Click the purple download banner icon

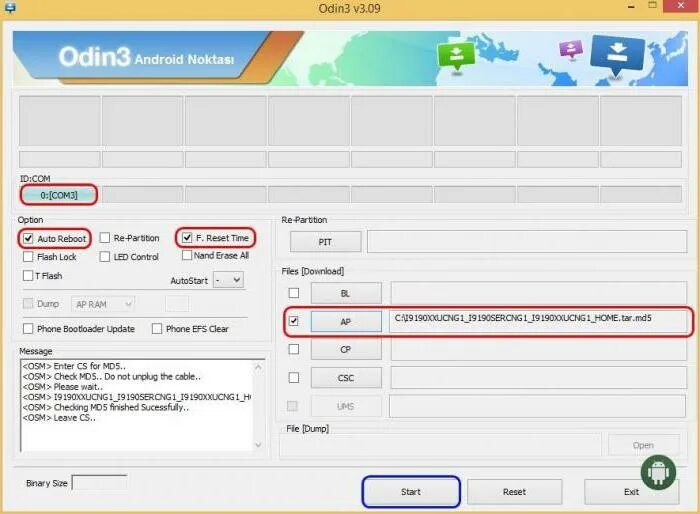tap(571, 49)
